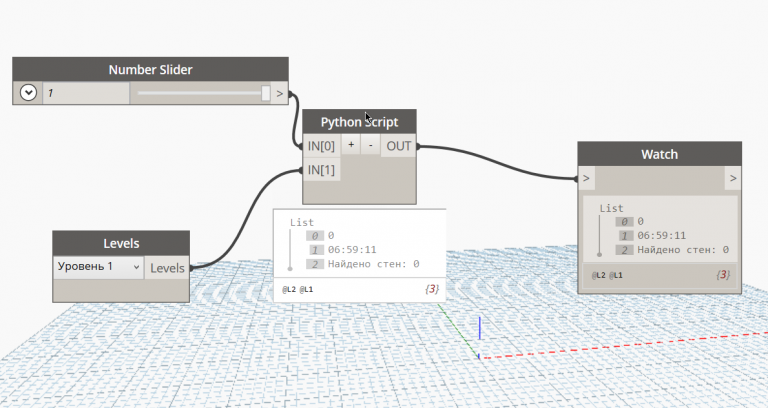Click the IN[1] port on Python Script
Screen dimensions: 768x408
[x=321, y=170]
